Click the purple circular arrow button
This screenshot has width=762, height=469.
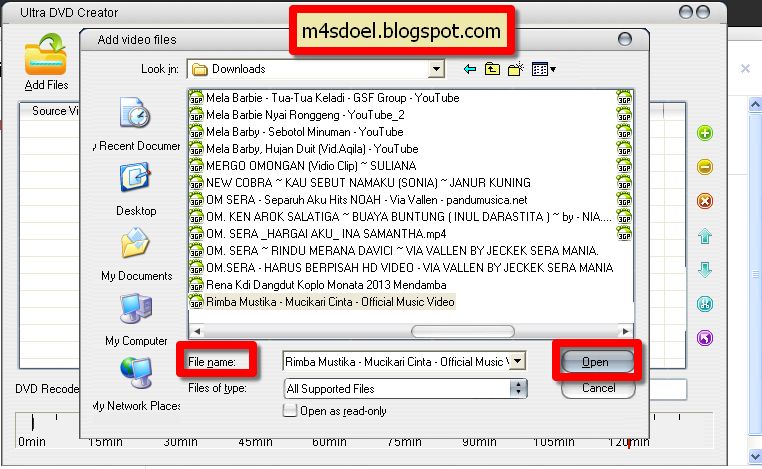coord(705,338)
